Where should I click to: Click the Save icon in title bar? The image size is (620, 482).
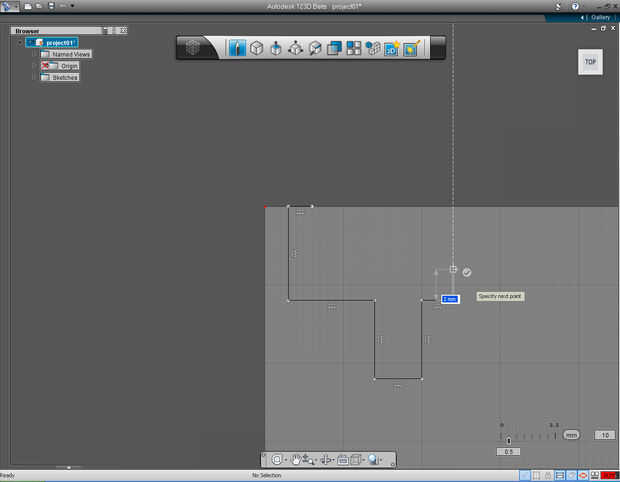click(x=51, y=6)
